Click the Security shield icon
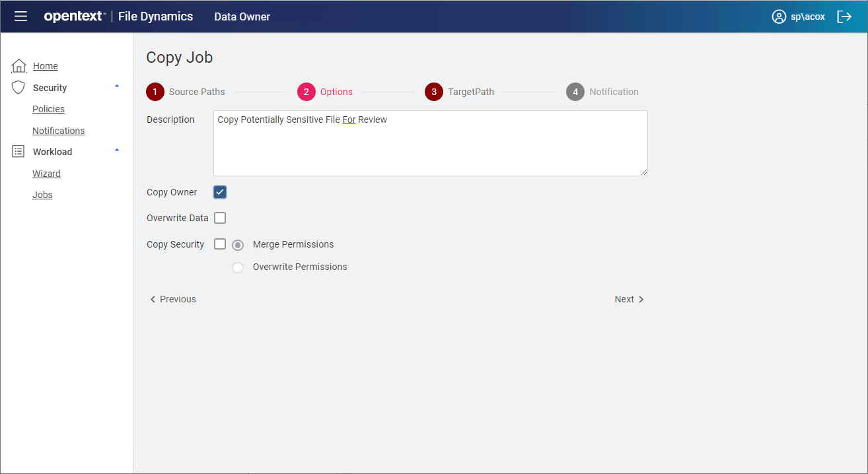868x474 pixels. (x=18, y=88)
